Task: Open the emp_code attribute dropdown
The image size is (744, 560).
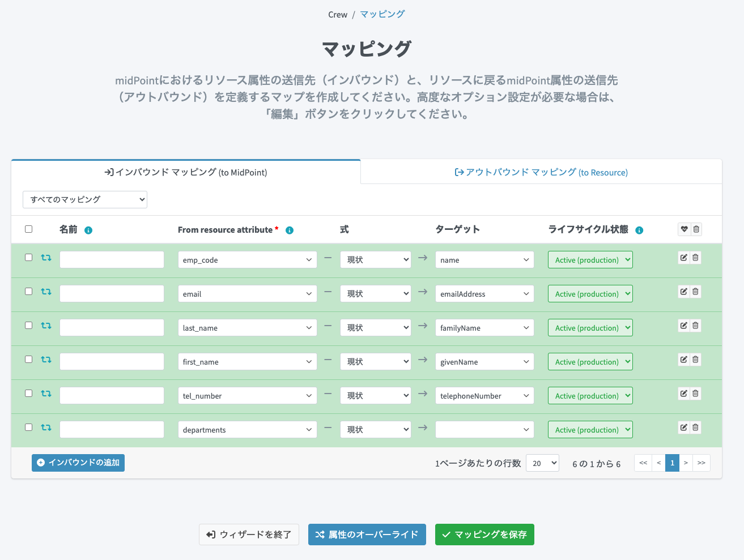Action: pos(247,260)
